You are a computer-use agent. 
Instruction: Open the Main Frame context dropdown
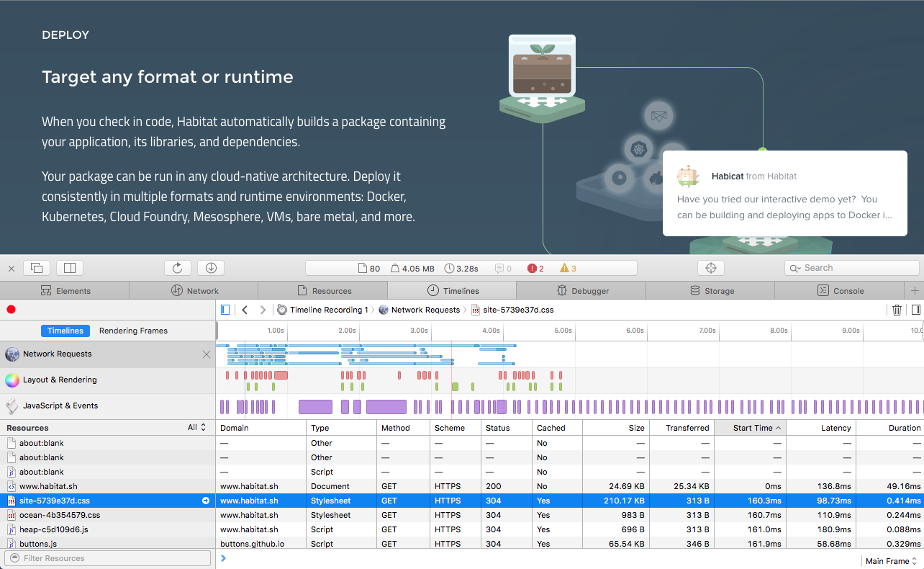[892, 561]
